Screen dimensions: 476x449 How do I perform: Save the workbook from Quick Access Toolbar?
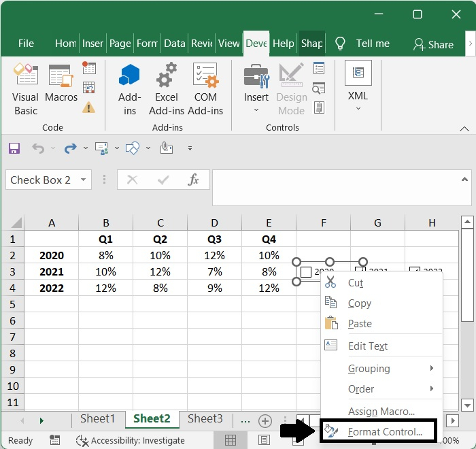(x=14, y=148)
